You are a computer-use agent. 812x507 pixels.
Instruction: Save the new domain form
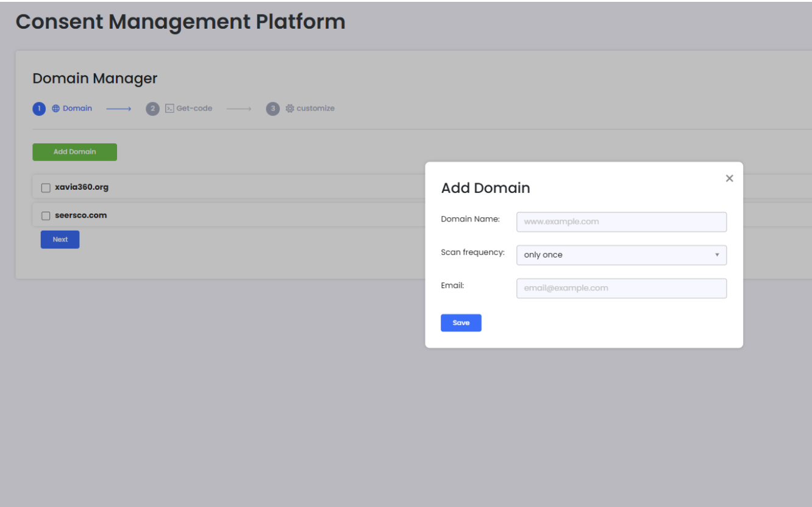461,323
